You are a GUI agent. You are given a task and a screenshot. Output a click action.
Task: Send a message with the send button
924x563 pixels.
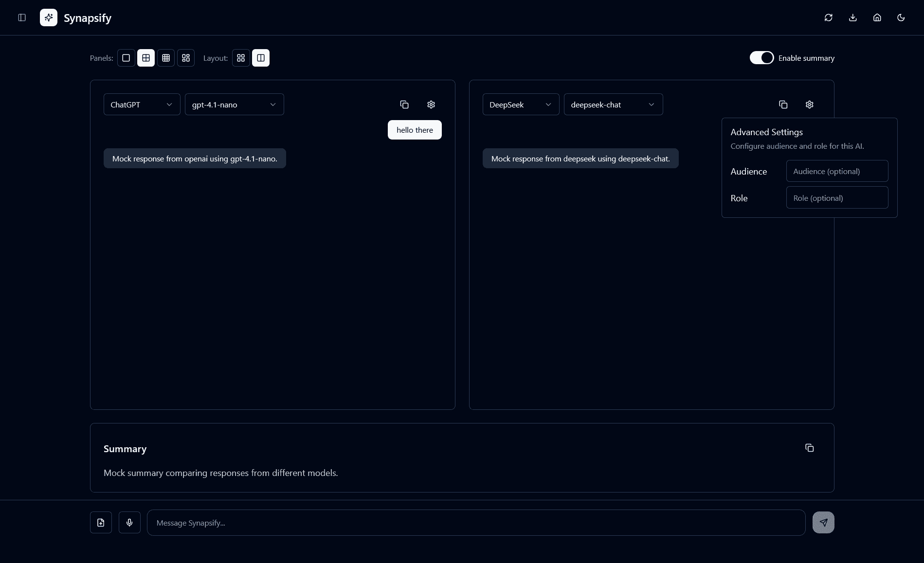(x=823, y=522)
